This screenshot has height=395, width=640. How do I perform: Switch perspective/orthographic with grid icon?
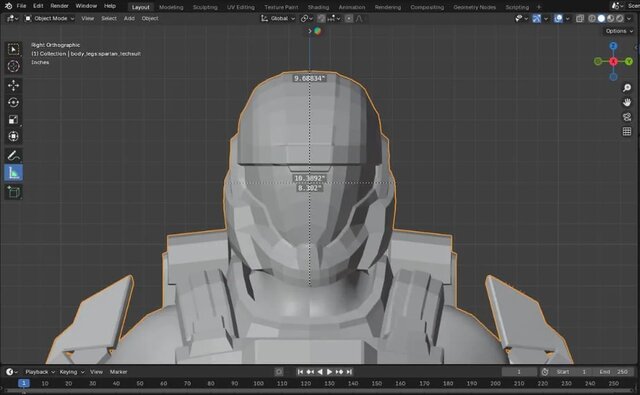pos(627,131)
